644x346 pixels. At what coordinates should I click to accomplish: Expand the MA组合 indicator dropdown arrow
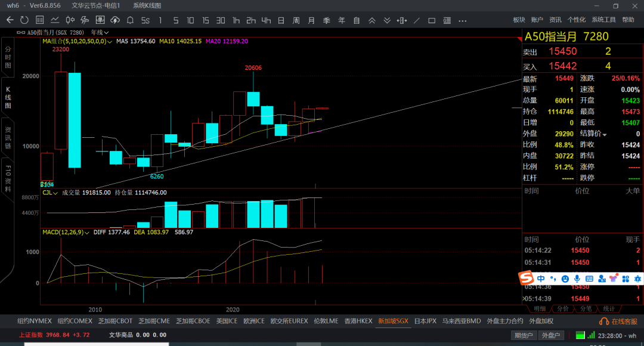(110, 42)
